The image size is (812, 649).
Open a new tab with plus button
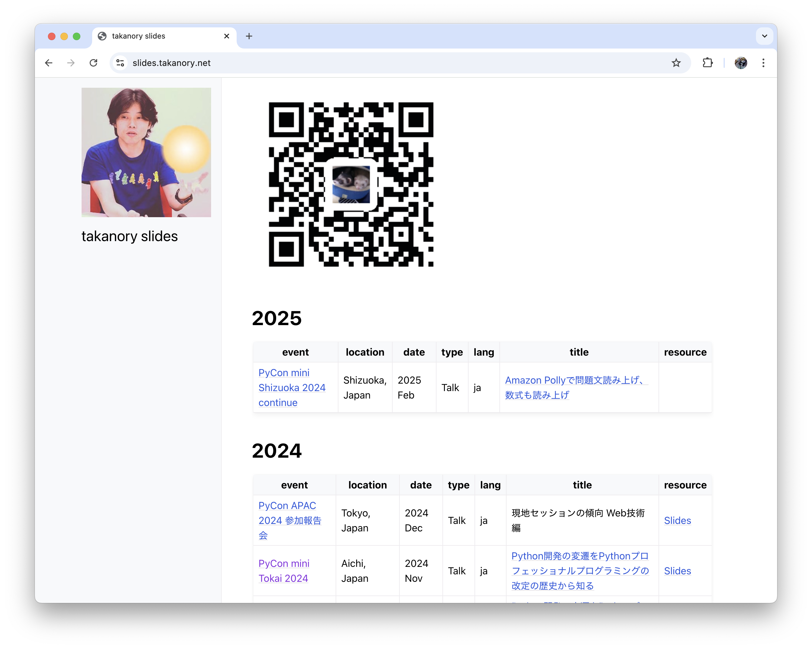(249, 36)
